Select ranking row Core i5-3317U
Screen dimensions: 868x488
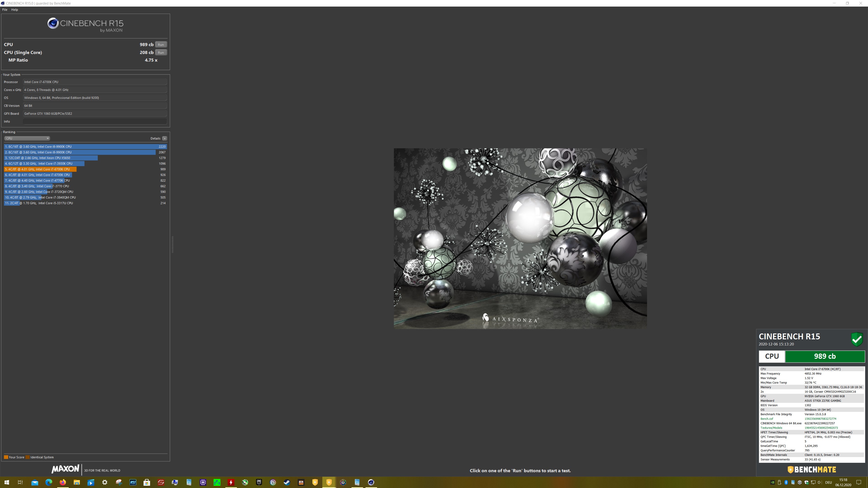tap(85, 203)
